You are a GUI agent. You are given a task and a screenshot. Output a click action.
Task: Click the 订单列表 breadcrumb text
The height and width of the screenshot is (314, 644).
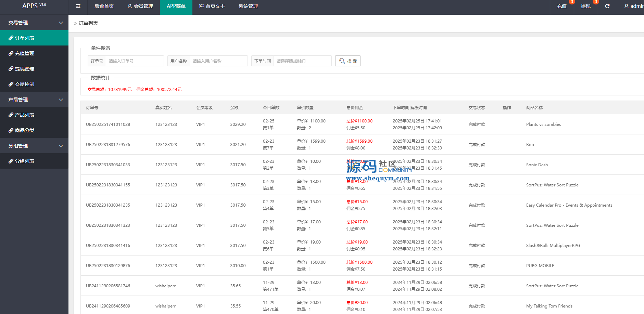click(88, 23)
